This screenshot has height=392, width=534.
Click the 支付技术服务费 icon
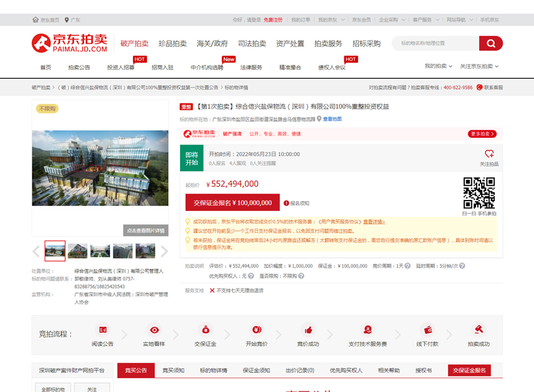(x=368, y=329)
